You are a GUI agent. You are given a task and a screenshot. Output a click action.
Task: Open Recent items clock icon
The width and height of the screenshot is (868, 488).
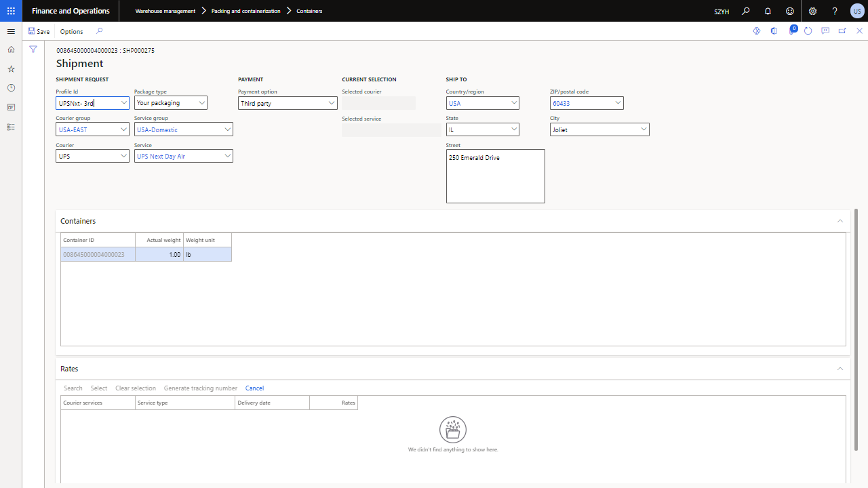pyautogui.click(x=11, y=88)
